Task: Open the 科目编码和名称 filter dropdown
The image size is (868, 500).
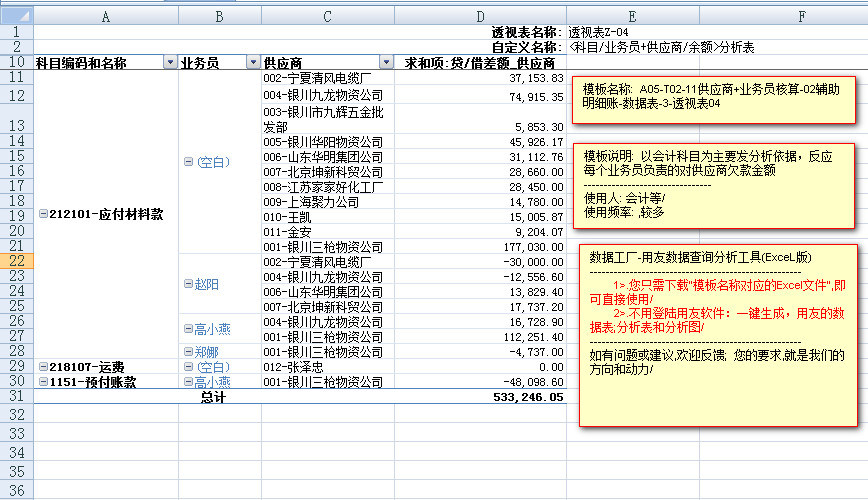Action: tap(168, 63)
